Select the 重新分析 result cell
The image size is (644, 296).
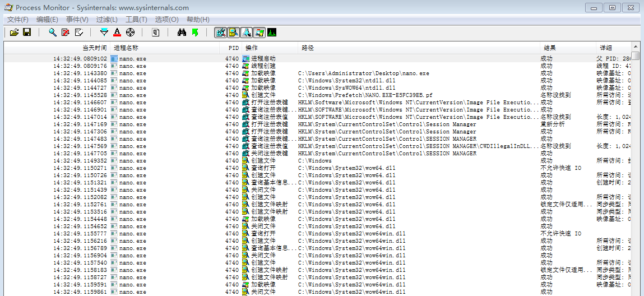coord(553,124)
